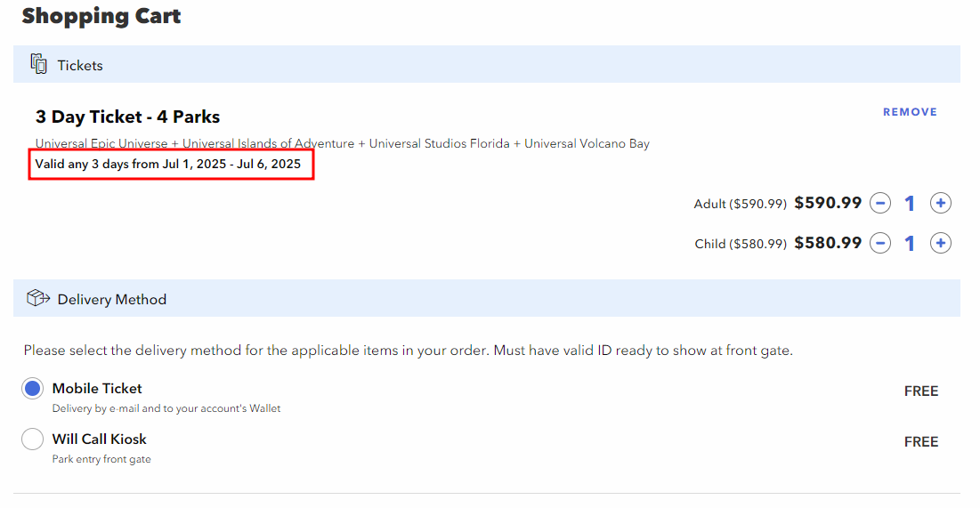Increase Child ticket quantity with plus

(x=941, y=243)
